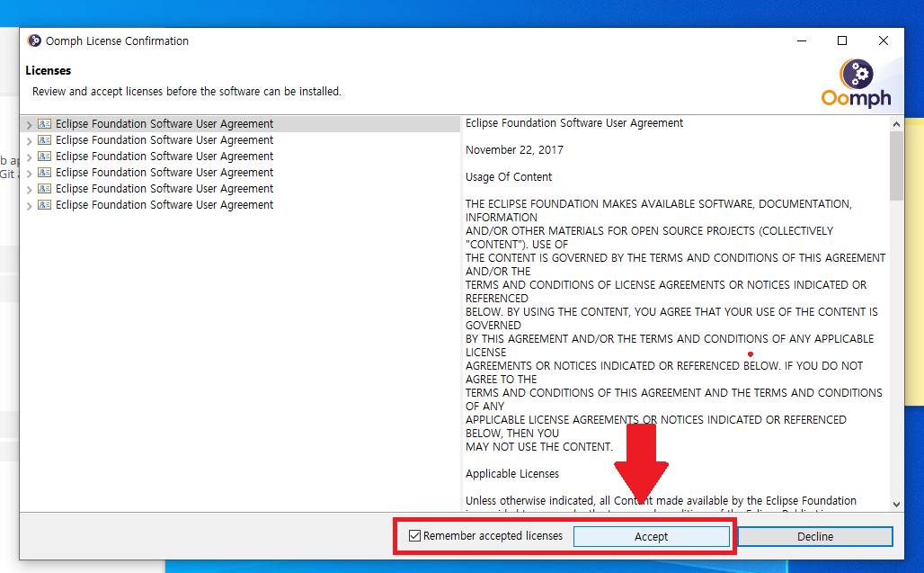
Task: Click the license icon of the fifth agreement
Action: coord(44,189)
